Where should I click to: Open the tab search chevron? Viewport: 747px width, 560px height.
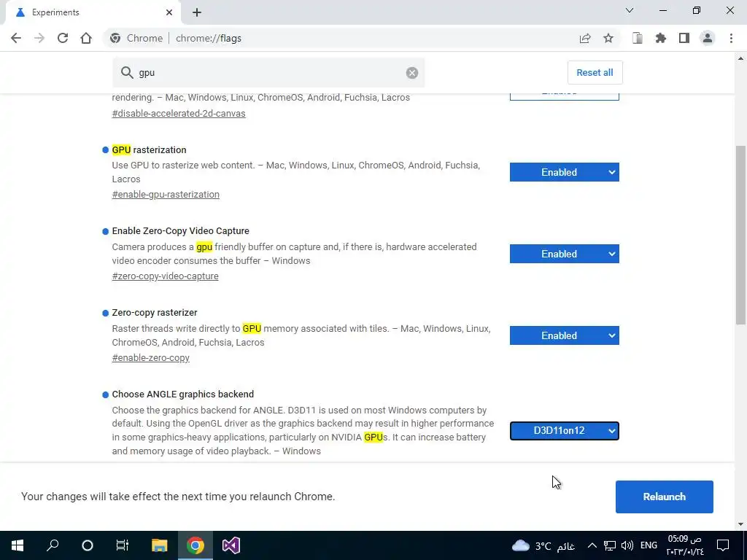(630, 10)
